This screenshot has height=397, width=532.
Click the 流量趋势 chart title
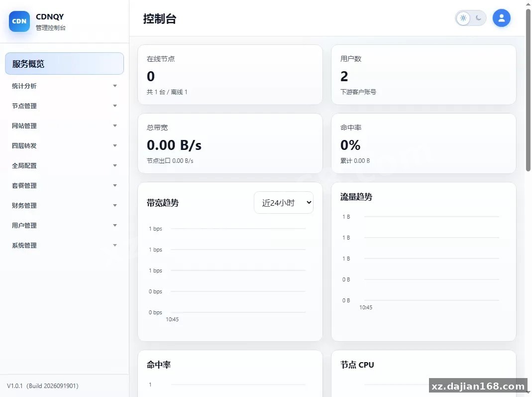[x=356, y=197]
